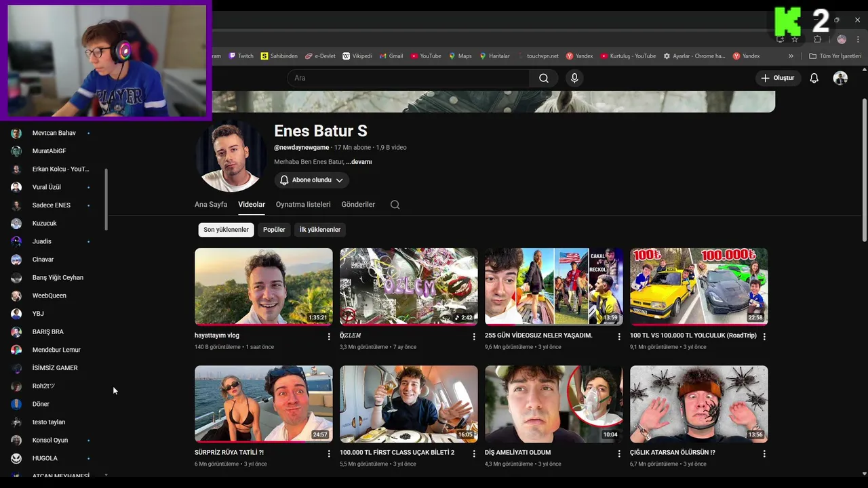This screenshot has height=488, width=868.
Task: Click the main page vertical scrollbar
Action: point(864,169)
